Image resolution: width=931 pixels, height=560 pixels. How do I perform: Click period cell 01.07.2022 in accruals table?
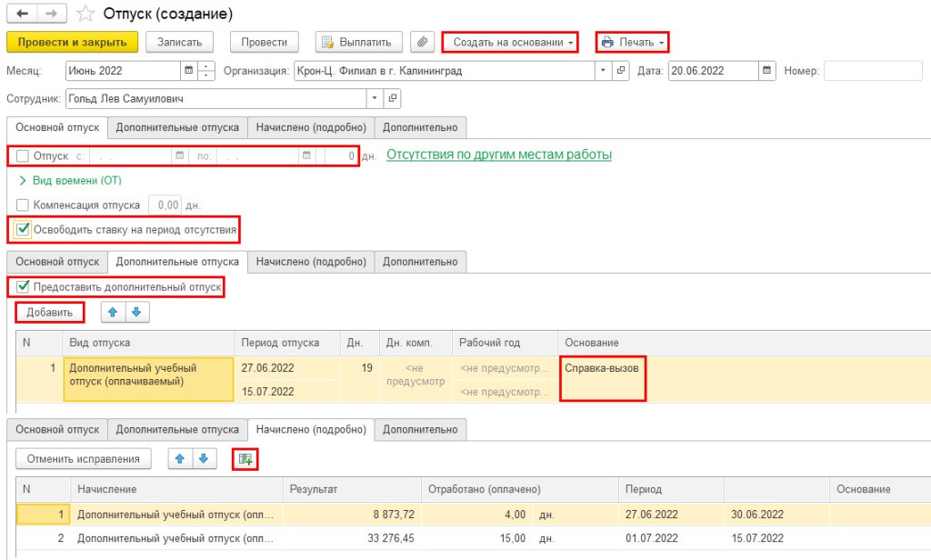pyautogui.click(x=671, y=538)
